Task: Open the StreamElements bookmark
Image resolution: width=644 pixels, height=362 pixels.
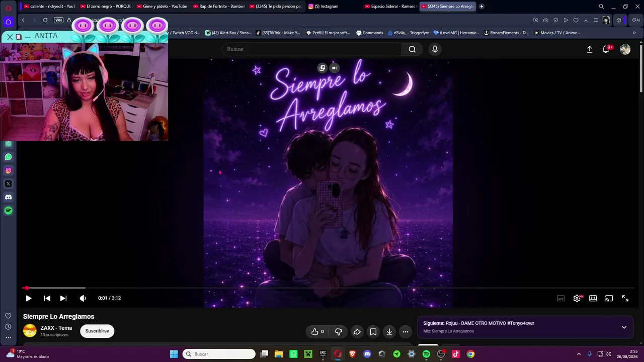Action: click(x=506, y=33)
